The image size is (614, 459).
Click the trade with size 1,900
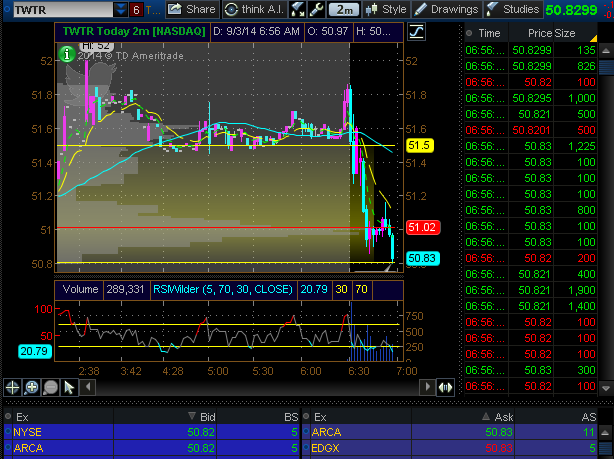(x=531, y=290)
